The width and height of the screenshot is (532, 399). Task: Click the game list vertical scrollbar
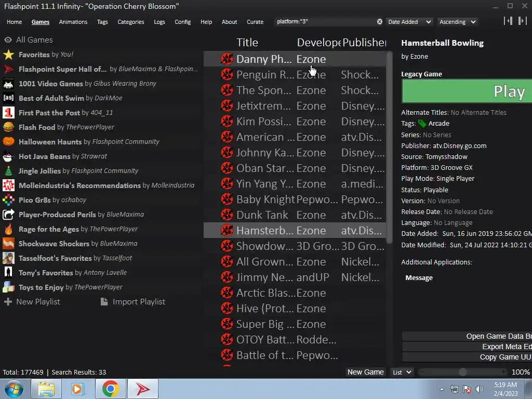click(390, 147)
